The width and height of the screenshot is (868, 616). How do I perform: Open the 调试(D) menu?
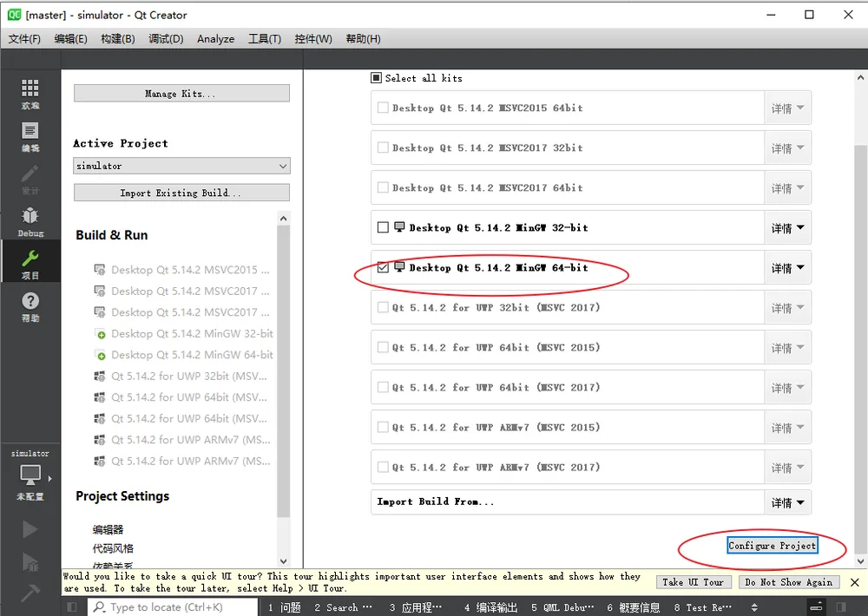pyautogui.click(x=166, y=39)
